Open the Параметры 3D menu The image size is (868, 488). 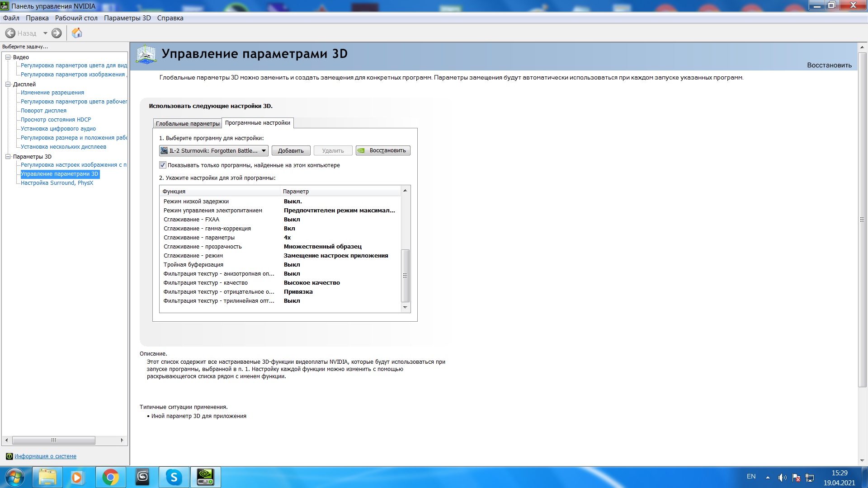(127, 18)
